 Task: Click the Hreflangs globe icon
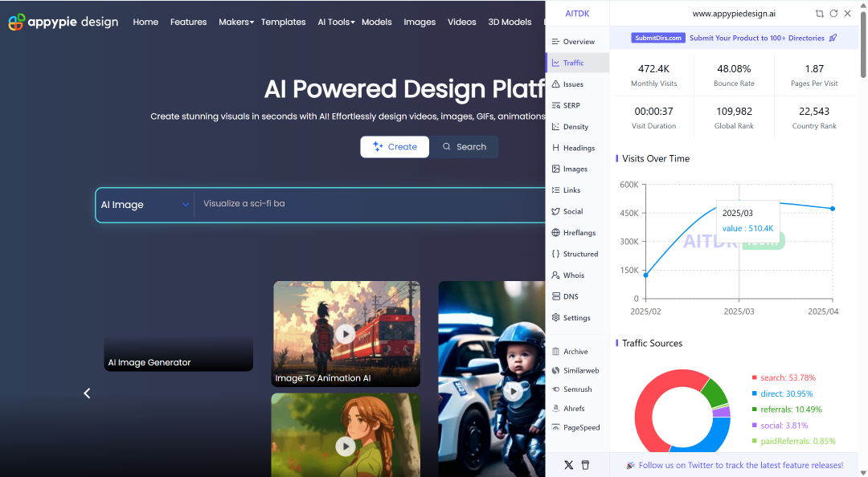[x=556, y=232]
